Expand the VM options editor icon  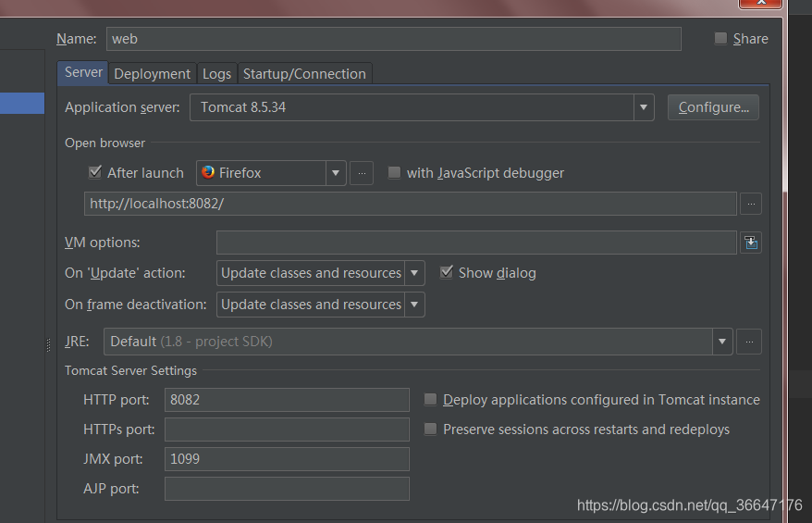pyautogui.click(x=751, y=243)
